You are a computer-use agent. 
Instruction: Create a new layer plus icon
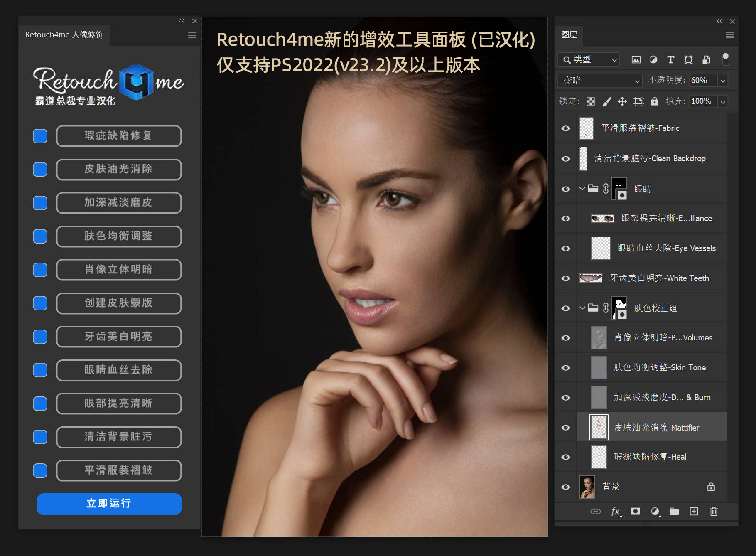(x=694, y=512)
